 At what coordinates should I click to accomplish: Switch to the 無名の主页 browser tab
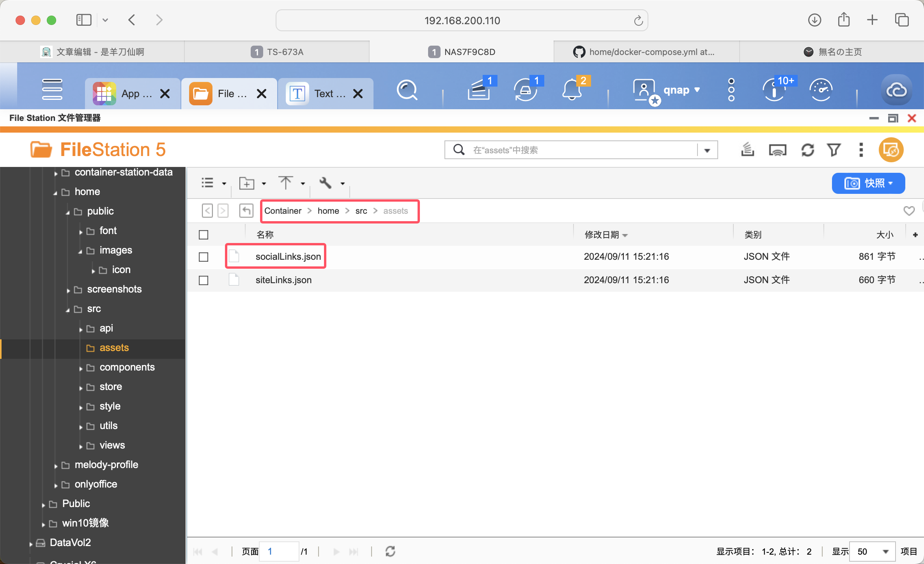[832, 52]
